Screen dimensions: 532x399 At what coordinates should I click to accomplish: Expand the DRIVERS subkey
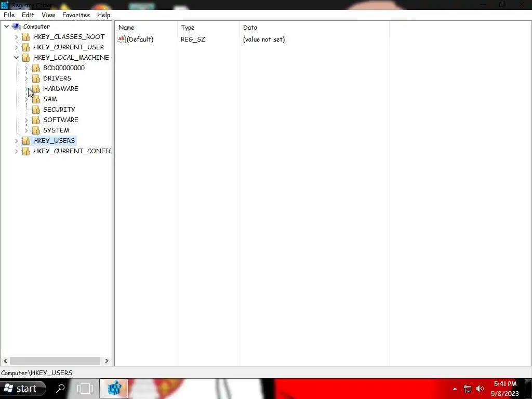(26, 78)
